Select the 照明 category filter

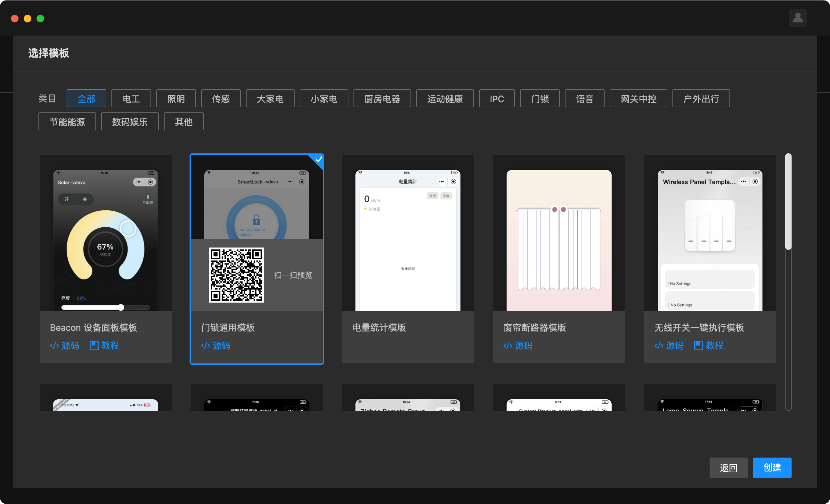tap(176, 99)
